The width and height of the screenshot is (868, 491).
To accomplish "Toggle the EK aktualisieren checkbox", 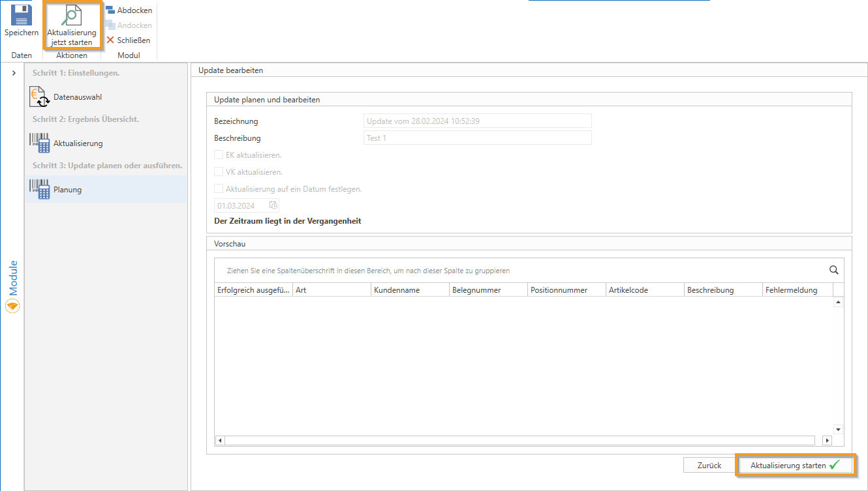I will point(219,155).
